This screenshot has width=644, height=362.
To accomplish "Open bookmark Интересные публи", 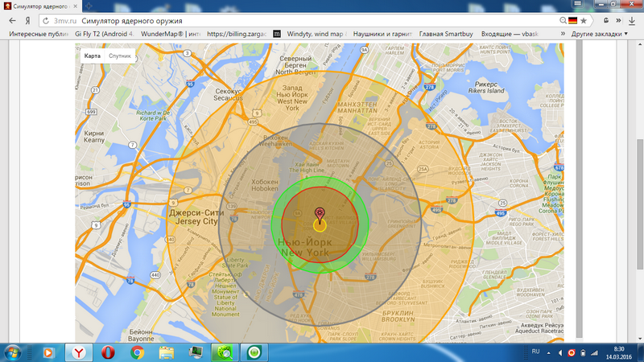I will (x=38, y=34).
